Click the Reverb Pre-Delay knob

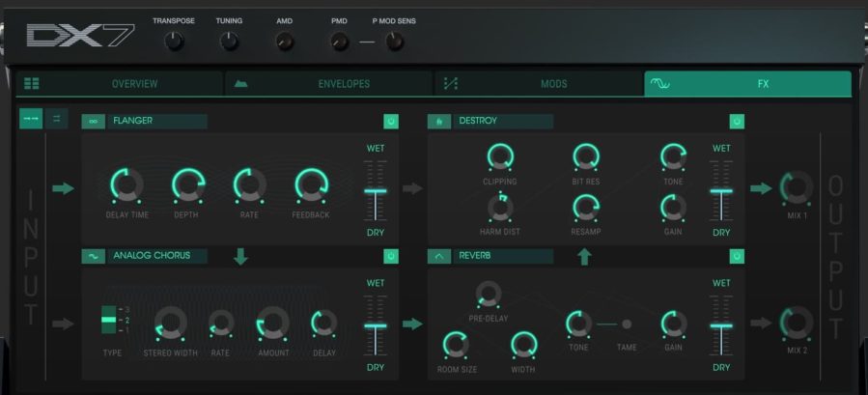(489, 295)
